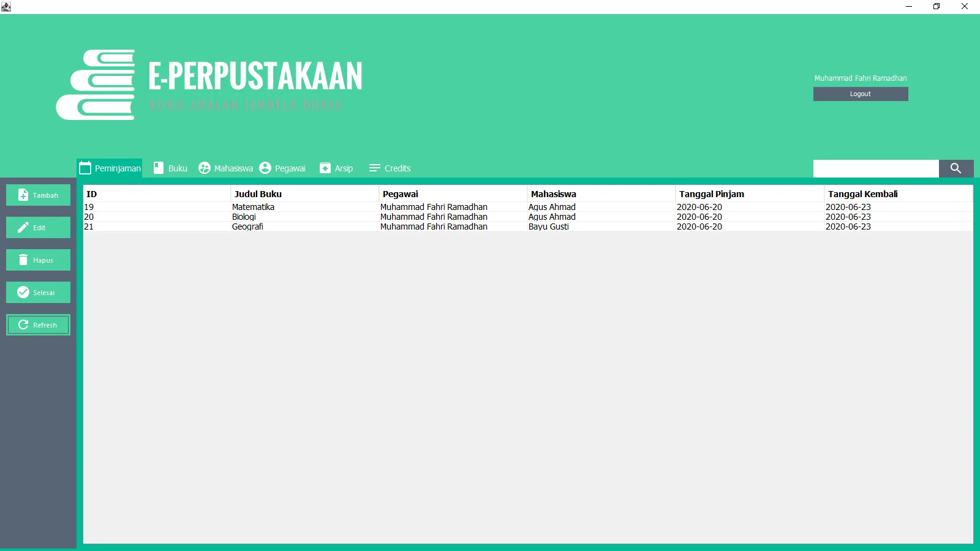This screenshot has height=551, width=980.
Task: Click inside the search text field
Action: 876,168
